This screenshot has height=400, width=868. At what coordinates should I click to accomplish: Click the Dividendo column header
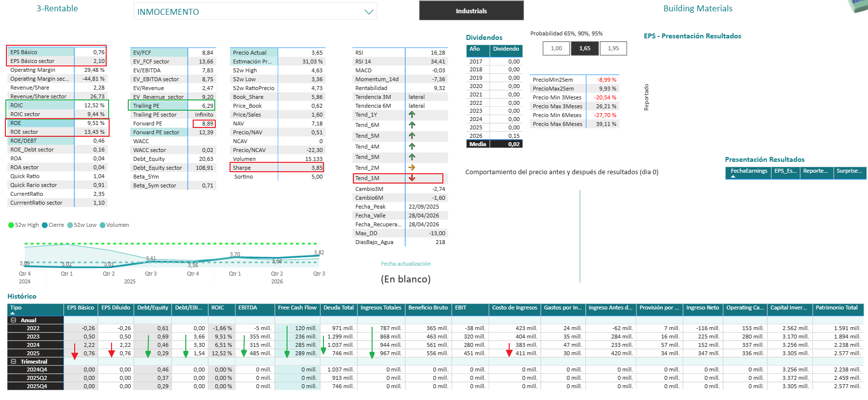pyautogui.click(x=506, y=51)
